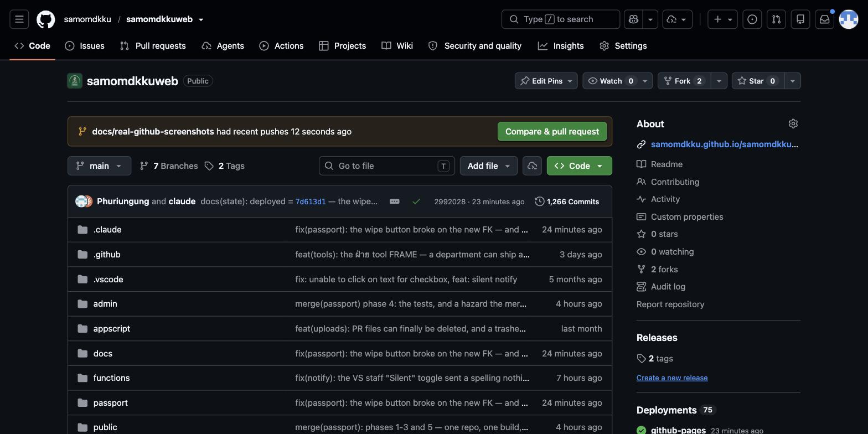Expand the Star lists caret
The width and height of the screenshot is (868, 434).
(x=793, y=81)
